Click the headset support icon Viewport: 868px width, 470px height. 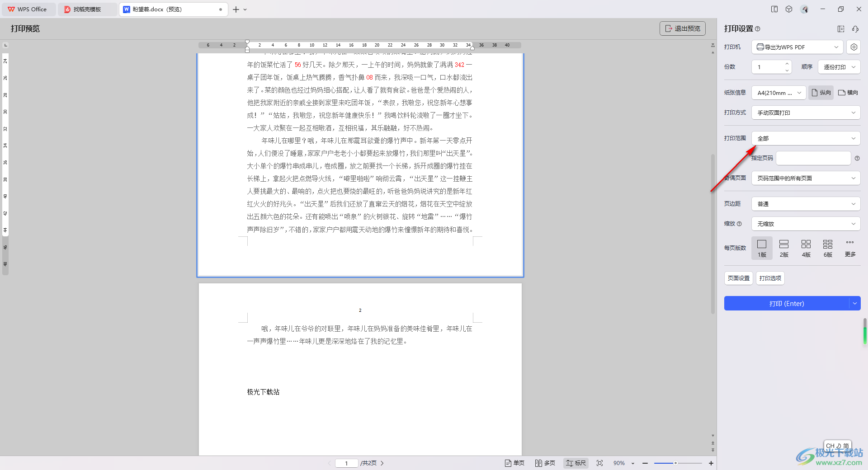(x=855, y=29)
